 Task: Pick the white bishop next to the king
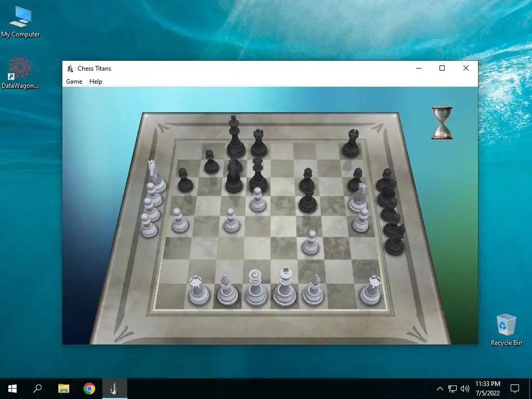[x=313, y=290]
